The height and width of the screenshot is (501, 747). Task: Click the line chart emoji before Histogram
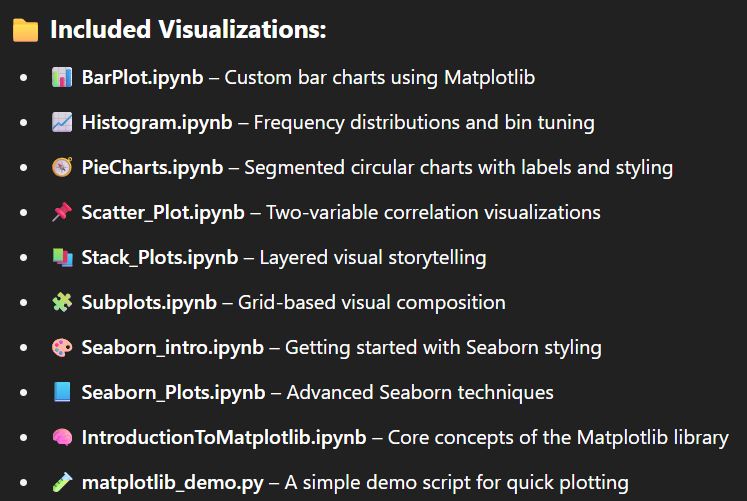[x=62, y=123]
